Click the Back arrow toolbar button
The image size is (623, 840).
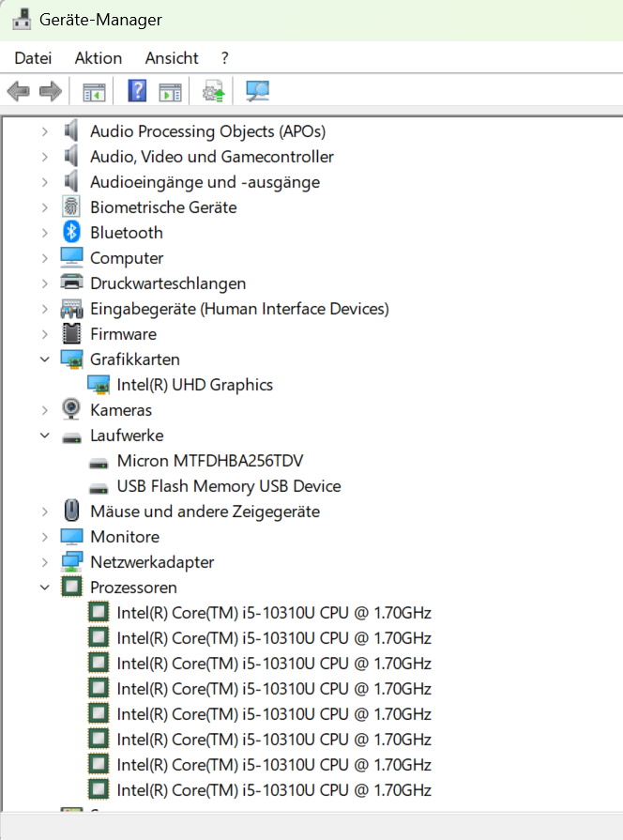click(x=18, y=92)
